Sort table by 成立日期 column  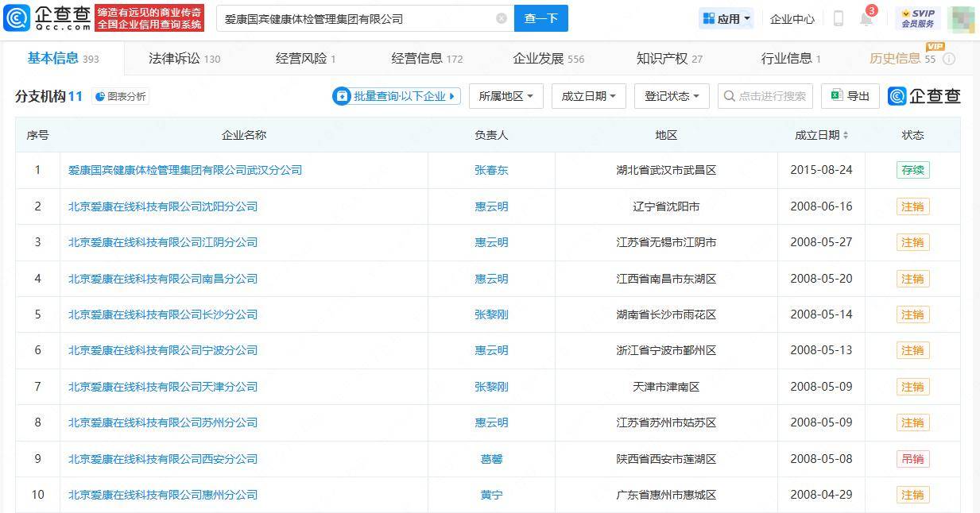point(820,135)
